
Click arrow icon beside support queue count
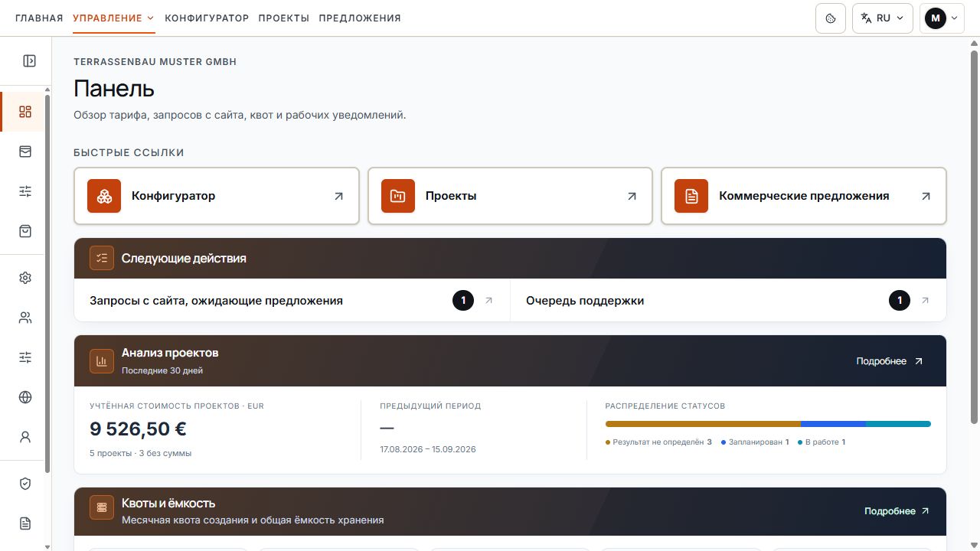tap(925, 301)
